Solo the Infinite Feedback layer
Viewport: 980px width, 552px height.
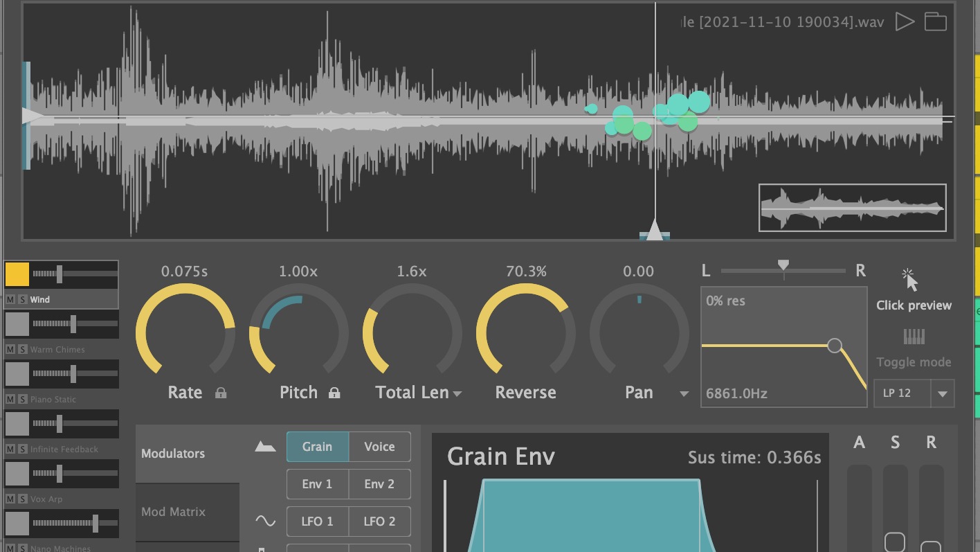[x=22, y=449]
